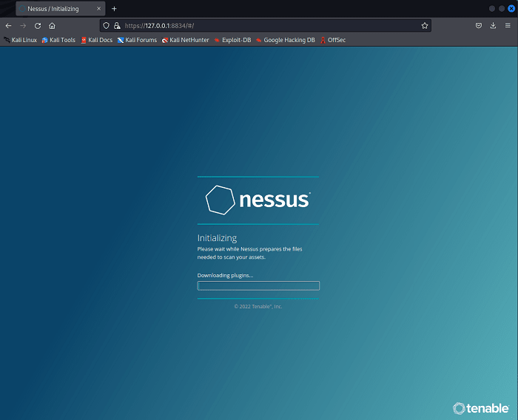
Task: Close the Nessus / Initializing tab
Action: 98,9
